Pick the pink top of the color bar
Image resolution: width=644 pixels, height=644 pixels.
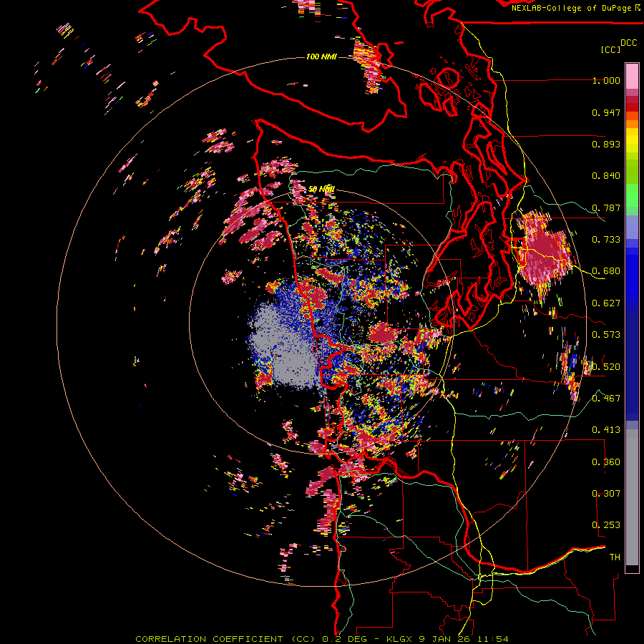[632, 76]
